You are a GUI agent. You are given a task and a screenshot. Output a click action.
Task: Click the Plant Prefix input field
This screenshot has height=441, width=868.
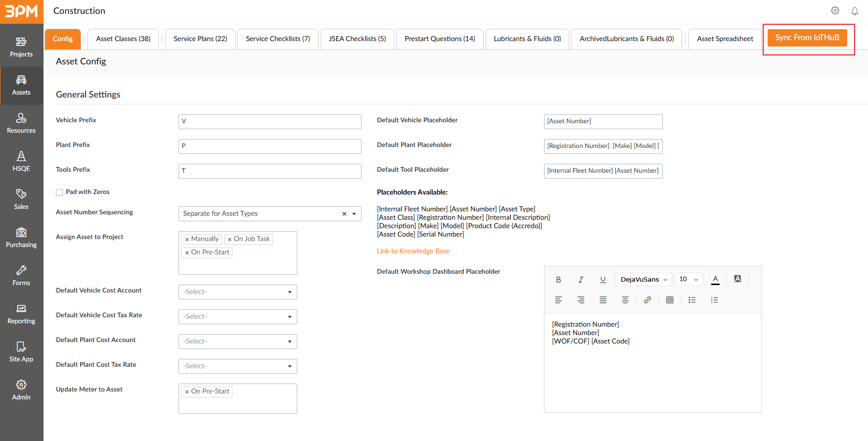tap(270, 147)
